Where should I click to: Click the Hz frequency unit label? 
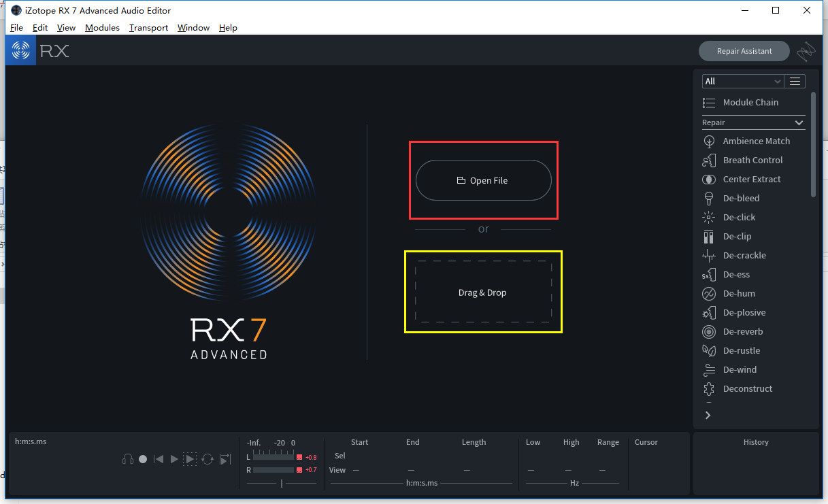coord(574,483)
